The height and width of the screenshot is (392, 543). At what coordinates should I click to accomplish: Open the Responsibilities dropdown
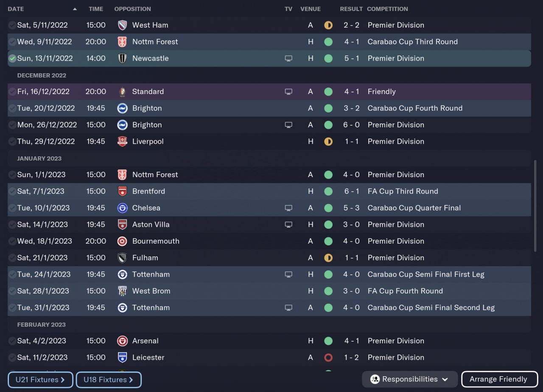(409, 379)
